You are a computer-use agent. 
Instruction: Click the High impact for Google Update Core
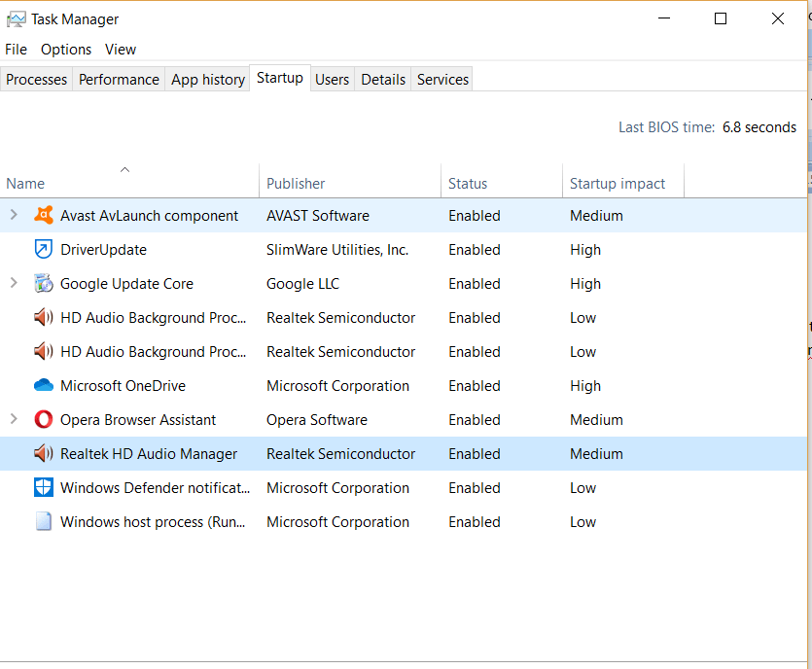tap(585, 284)
